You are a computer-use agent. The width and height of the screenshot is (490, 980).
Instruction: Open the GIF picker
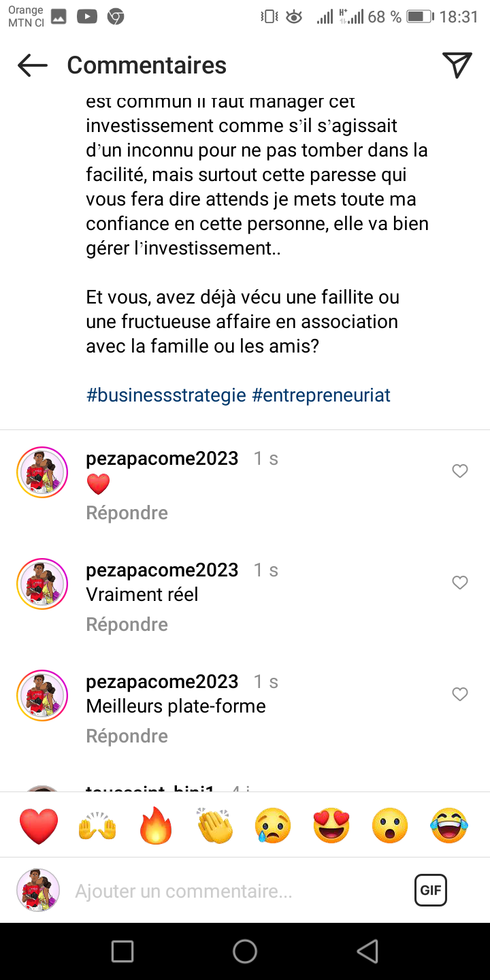[x=430, y=890]
